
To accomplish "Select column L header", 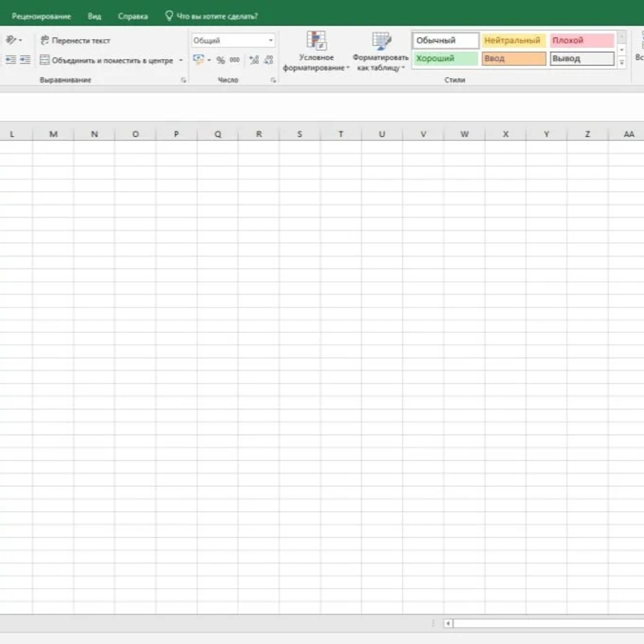I will (x=12, y=134).
